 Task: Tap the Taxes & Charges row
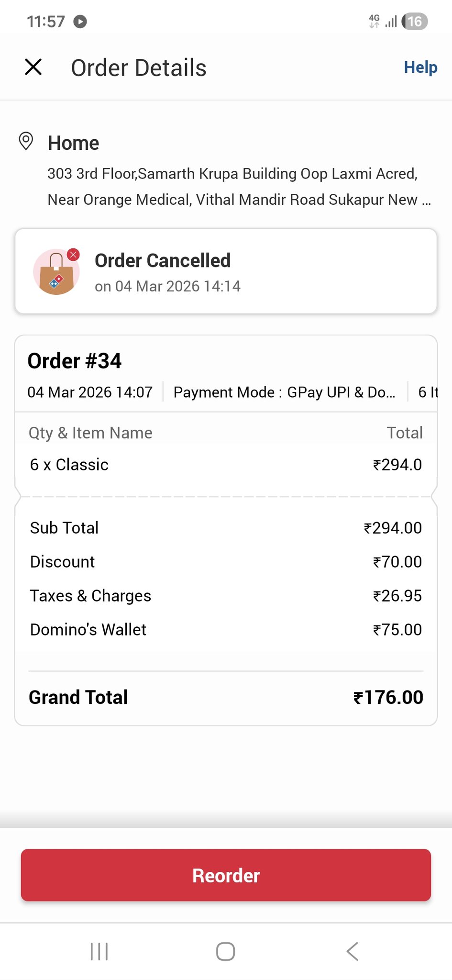[226, 596]
